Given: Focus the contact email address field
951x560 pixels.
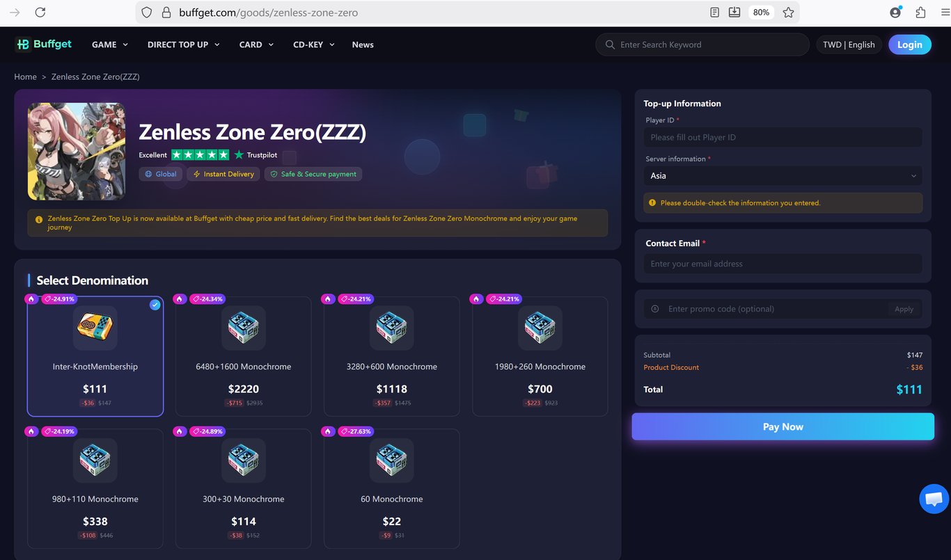Looking at the screenshot, I should tap(783, 264).
